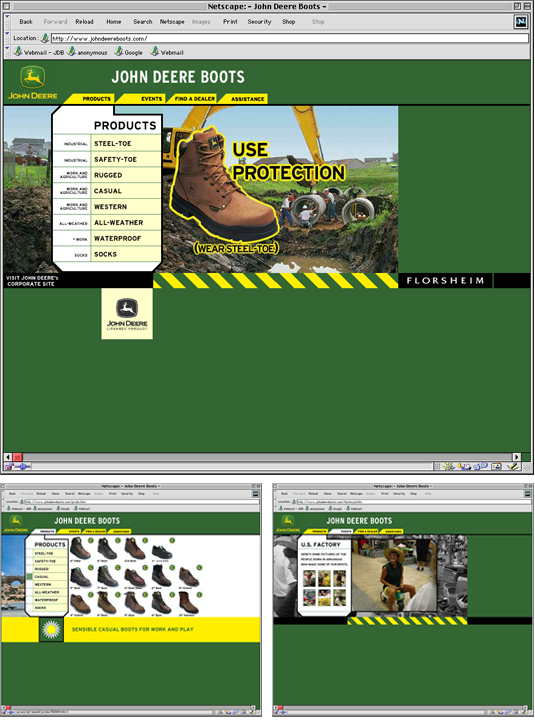The height and width of the screenshot is (727, 535).
Task: Open the FIND A DEALER tab
Action: click(x=195, y=99)
